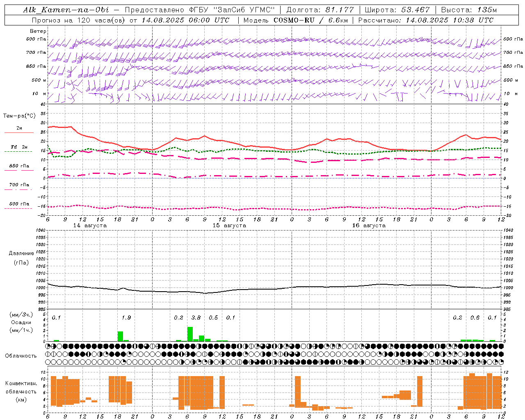Click the Тем-ра(°C) axis title
The width and height of the screenshot is (525, 420).
[19, 116]
